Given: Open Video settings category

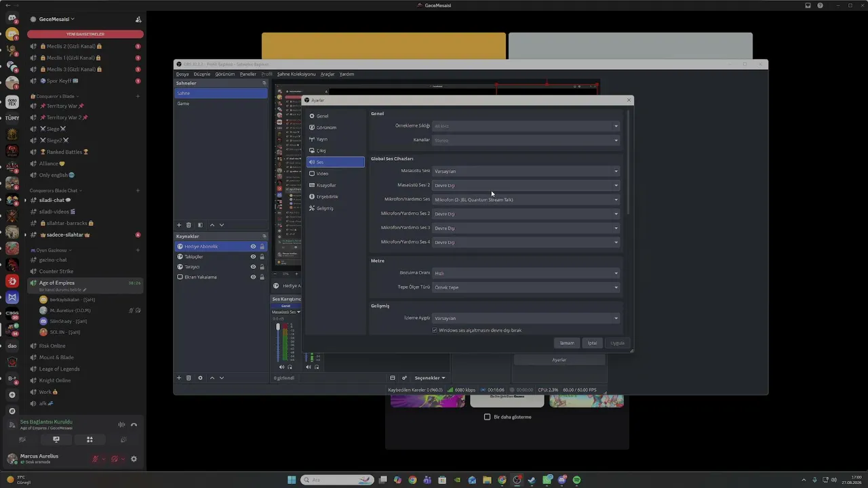Looking at the screenshot, I should [x=335, y=174].
